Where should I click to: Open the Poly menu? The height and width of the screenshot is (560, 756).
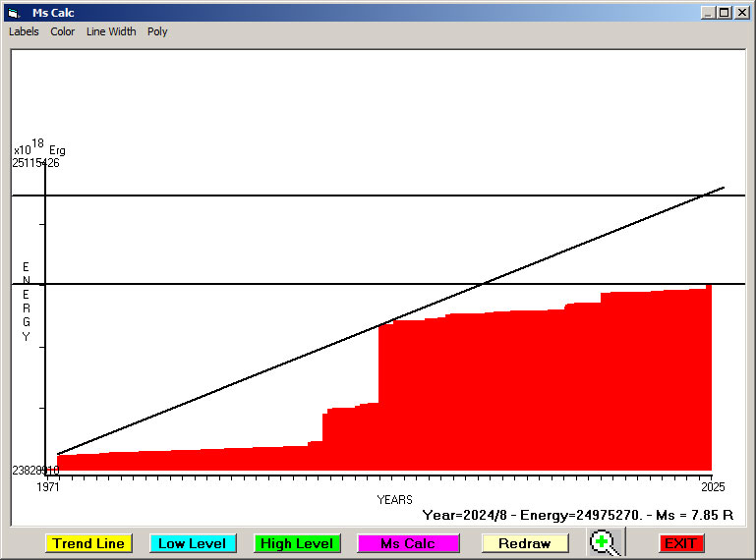click(157, 31)
